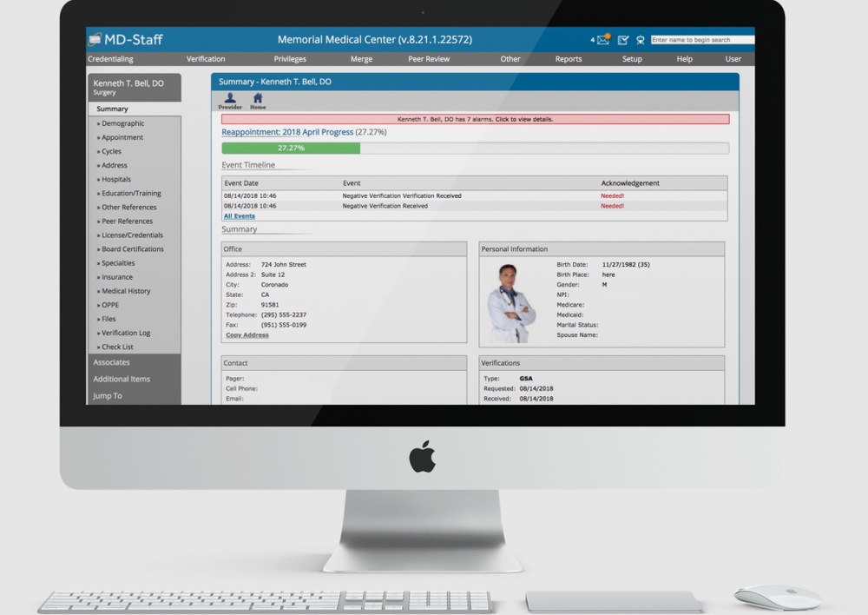Open the Credentialing menu
Screen dimensions: 868x615
[x=110, y=59]
